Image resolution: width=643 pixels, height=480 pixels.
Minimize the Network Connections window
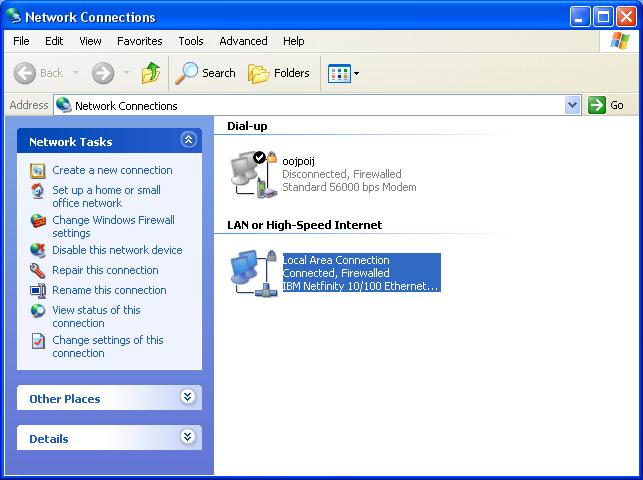tap(580, 17)
